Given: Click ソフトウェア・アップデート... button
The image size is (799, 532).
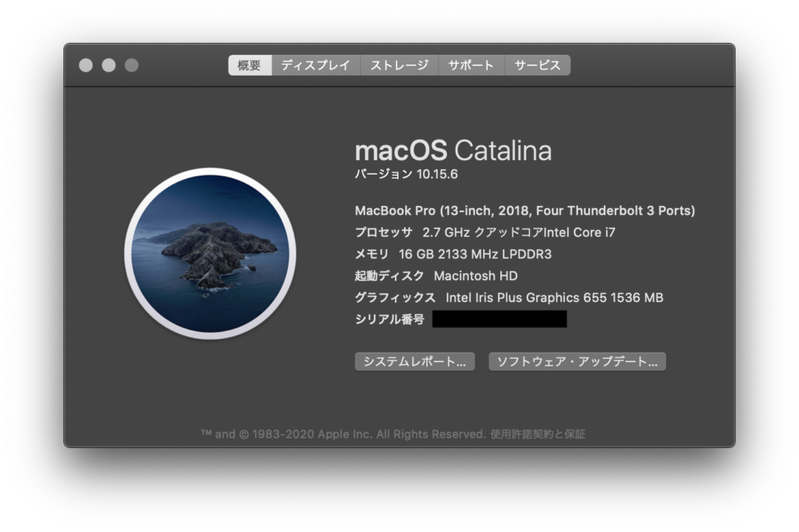Looking at the screenshot, I should [577, 362].
